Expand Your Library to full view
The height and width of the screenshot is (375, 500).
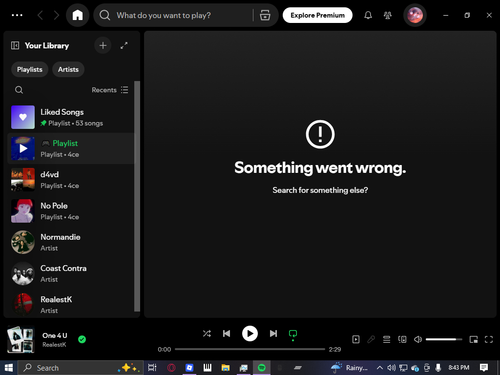pyautogui.click(x=124, y=45)
